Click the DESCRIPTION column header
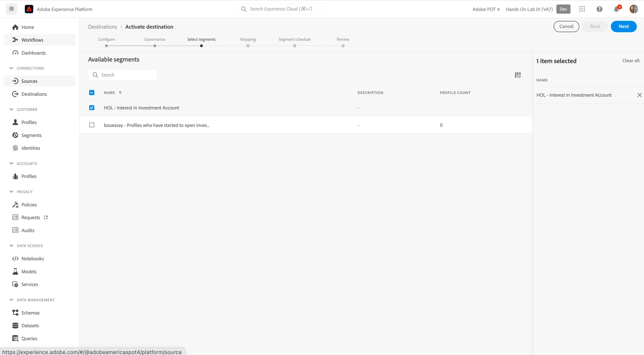 [370, 93]
